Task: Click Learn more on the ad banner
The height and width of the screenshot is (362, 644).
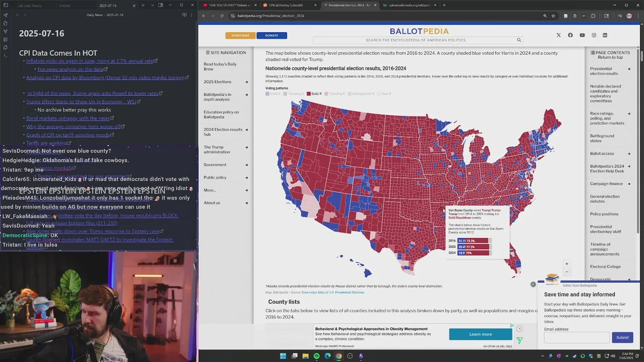Action: (480, 334)
